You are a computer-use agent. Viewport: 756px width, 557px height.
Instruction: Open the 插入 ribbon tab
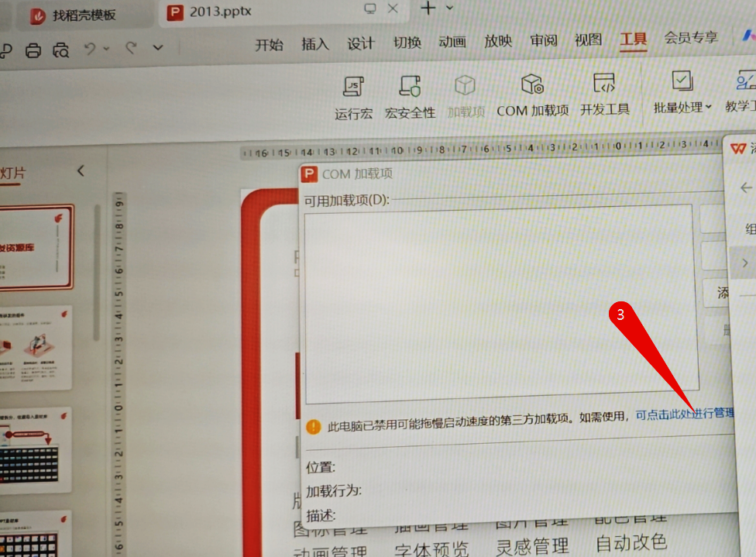click(x=315, y=44)
